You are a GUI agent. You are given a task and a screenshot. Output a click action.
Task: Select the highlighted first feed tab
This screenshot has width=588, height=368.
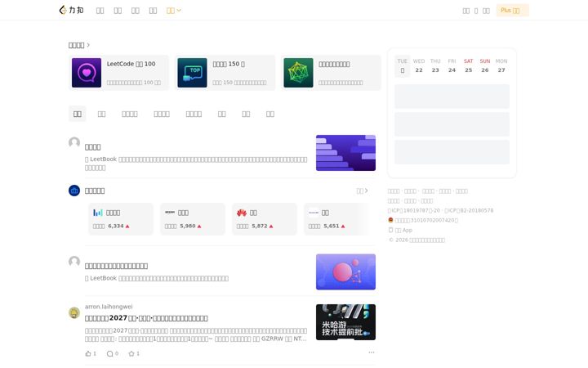coord(78,114)
